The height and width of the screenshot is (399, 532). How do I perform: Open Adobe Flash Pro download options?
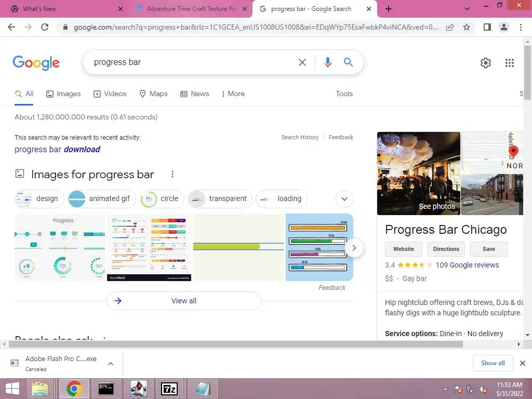[111, 364]
